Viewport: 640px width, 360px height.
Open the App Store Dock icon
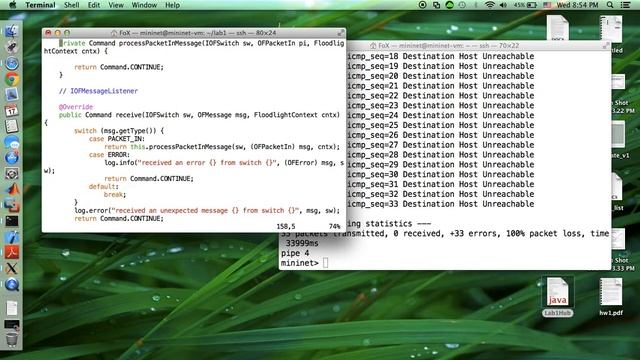point(11,158)
